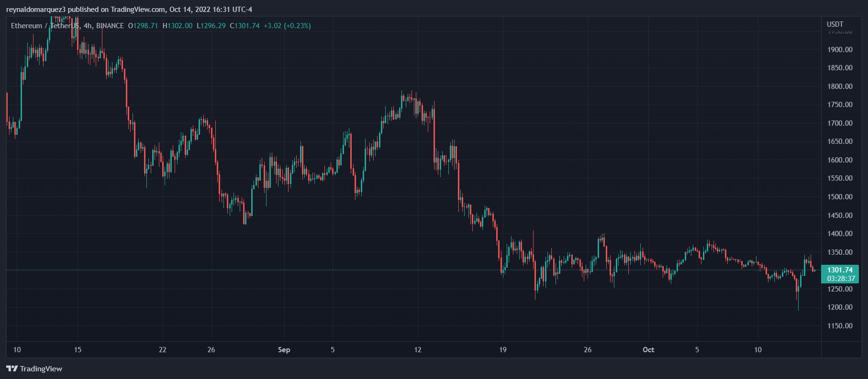Click the 22 date label on time axis
868x379 pixels.
tap(163, 350)
